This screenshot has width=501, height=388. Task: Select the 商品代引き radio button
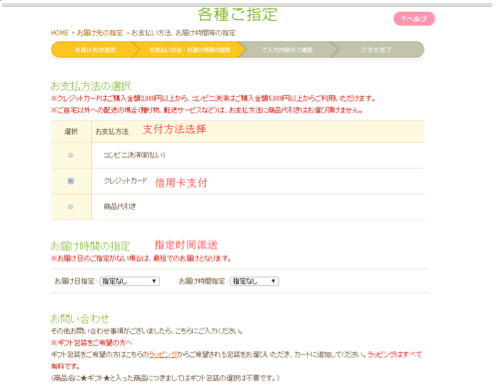click(x=70, y=207)
